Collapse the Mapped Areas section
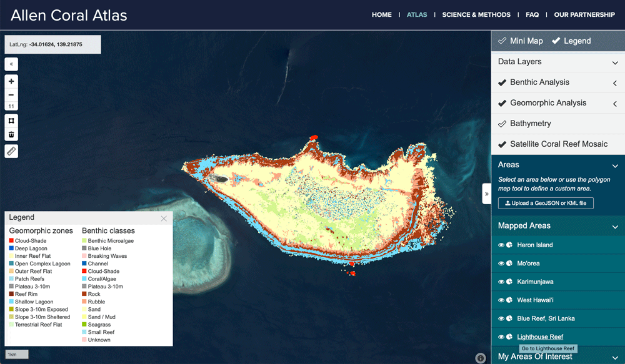 click(x=615, y=226)
